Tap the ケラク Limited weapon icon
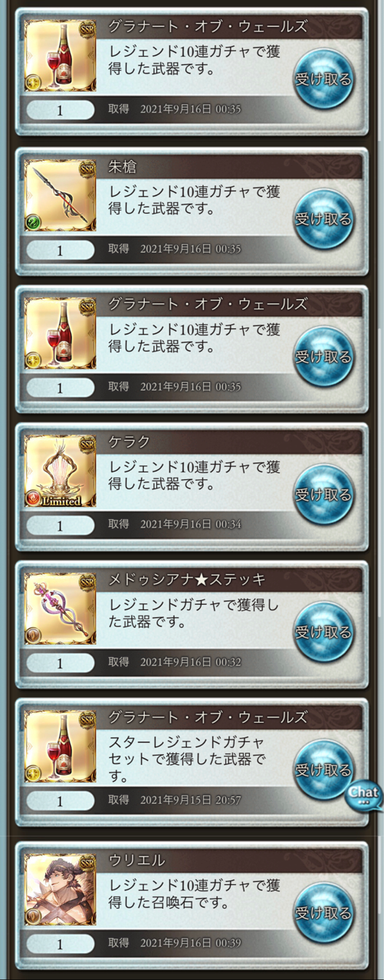Viewport: 384px width, 980px height. tap(61, 469)
